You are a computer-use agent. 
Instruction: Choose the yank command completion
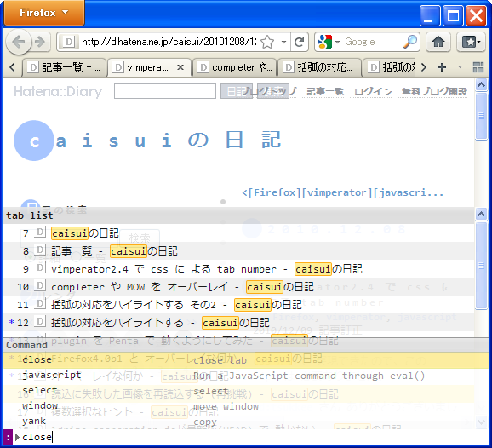click(239, 422)
